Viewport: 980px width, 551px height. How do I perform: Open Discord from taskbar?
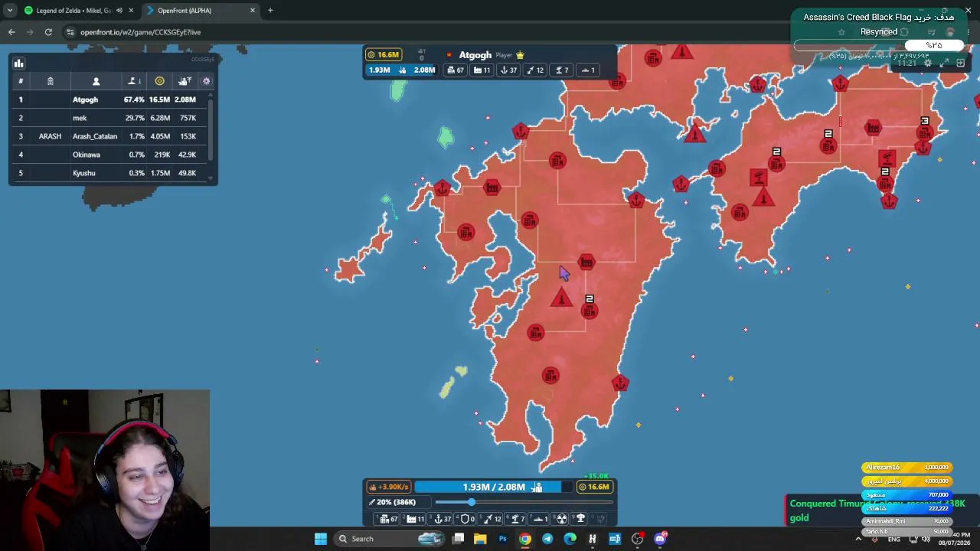click(x=660, y=539)
